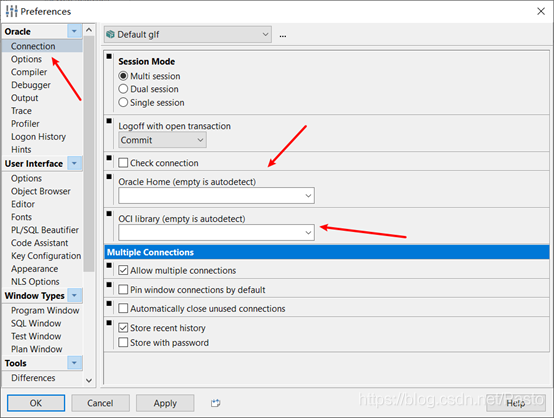Open the PL/SQL Beautifier preferences page
Image resolution: width=554 pixels, height=418 pixels.
click(x=45, y=230)
